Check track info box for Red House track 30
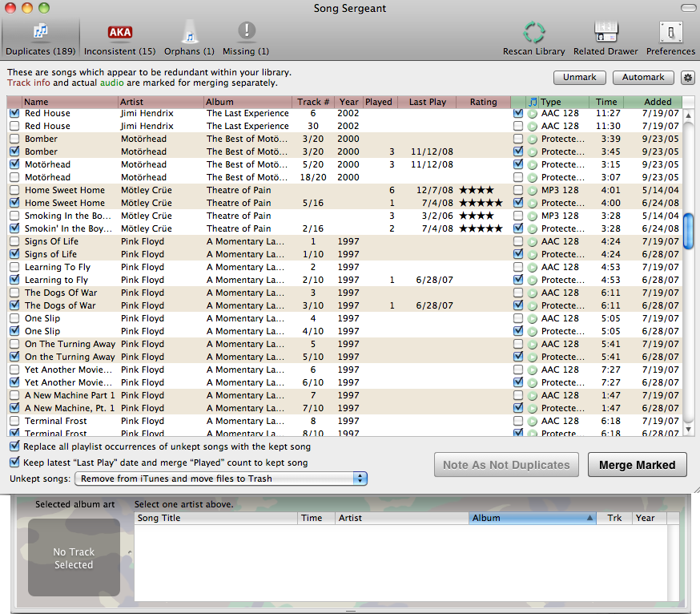Viewport: 700px width, 614px height. pos(14,126)
